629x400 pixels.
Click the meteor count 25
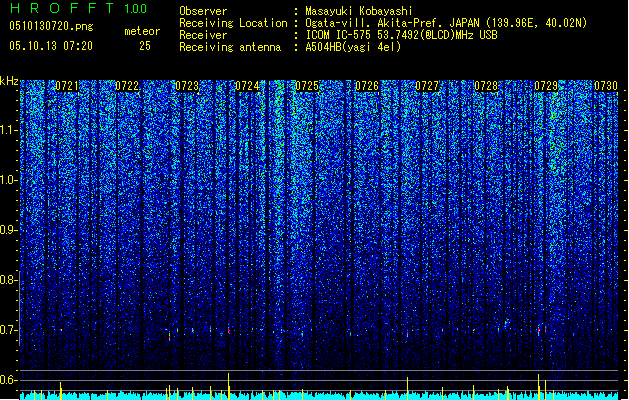(x=145, y=46)
